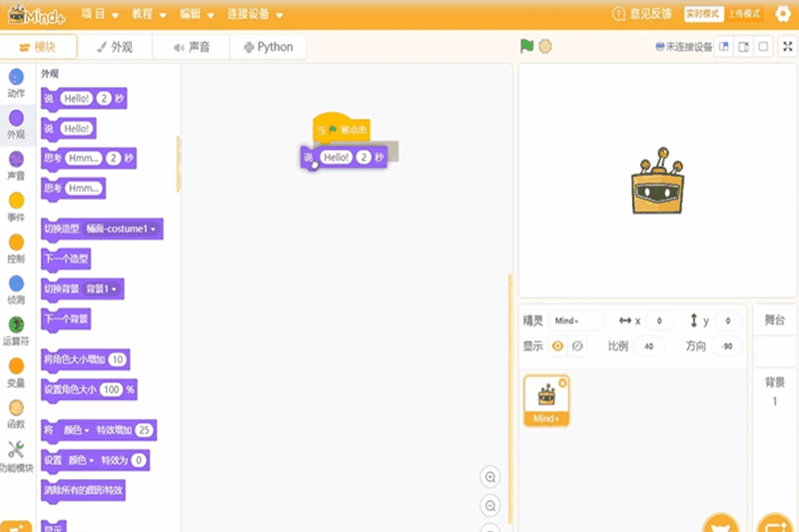Open the 侦测 (Sensing) block category
The image size is (799, 532).
click(x=16, y=289)
